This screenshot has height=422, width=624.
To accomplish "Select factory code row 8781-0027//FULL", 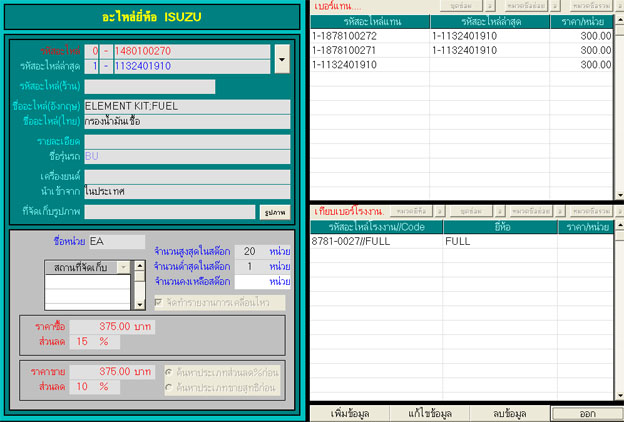I will click(462, 241).
